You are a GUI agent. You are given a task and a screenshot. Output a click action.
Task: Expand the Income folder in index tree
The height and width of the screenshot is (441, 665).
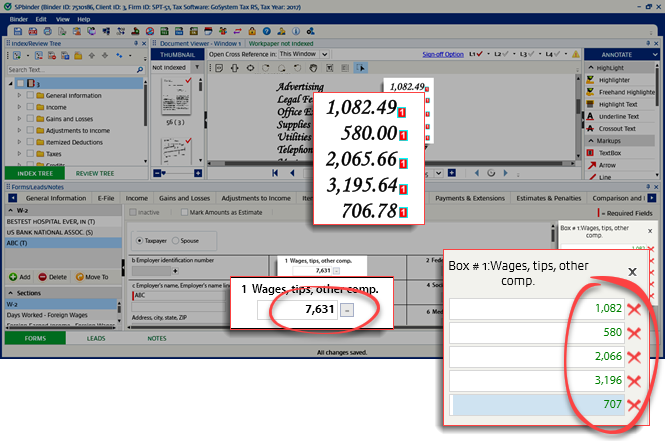tap(19, 108)
